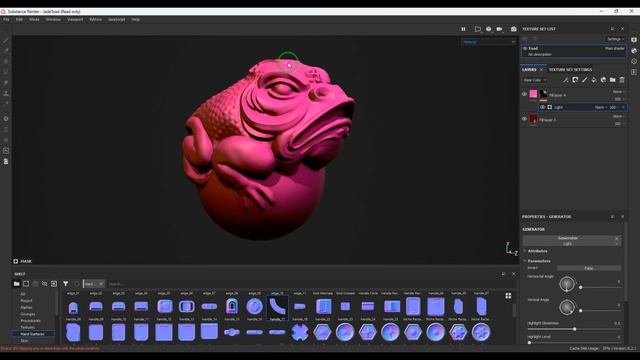Click the Horizontal Angle dial
Screen dimensions: 640x360
(567, 284)
